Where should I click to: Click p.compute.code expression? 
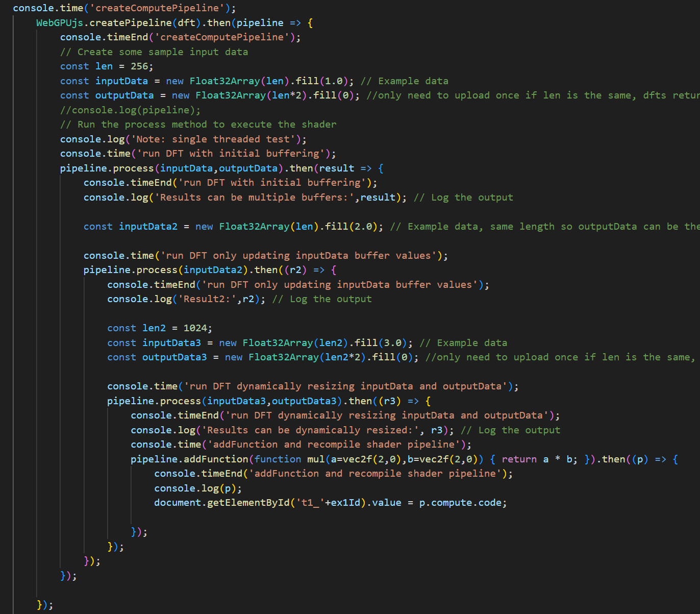[x=461, y=503]
